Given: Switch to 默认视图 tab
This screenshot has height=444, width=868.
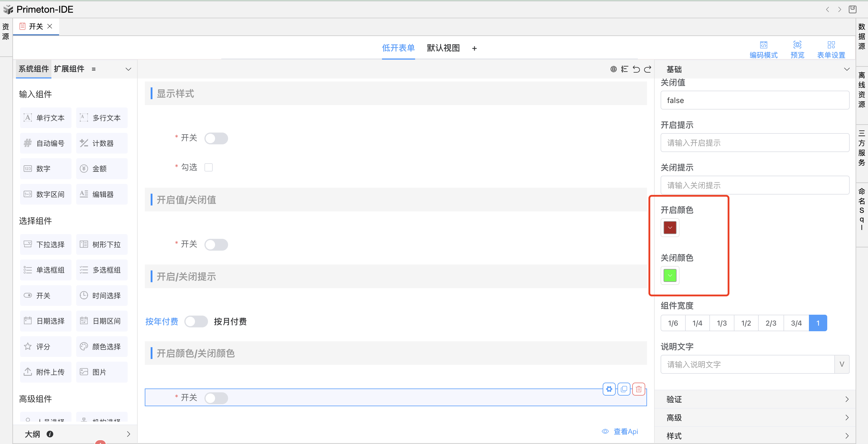Looking at the screenshot, I should click(443, 48).
